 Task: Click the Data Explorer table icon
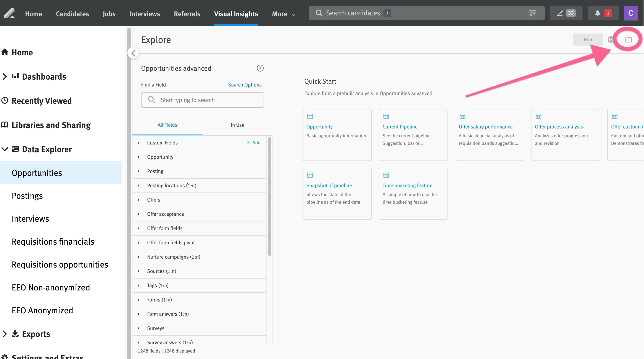click(x=15, y=149)
